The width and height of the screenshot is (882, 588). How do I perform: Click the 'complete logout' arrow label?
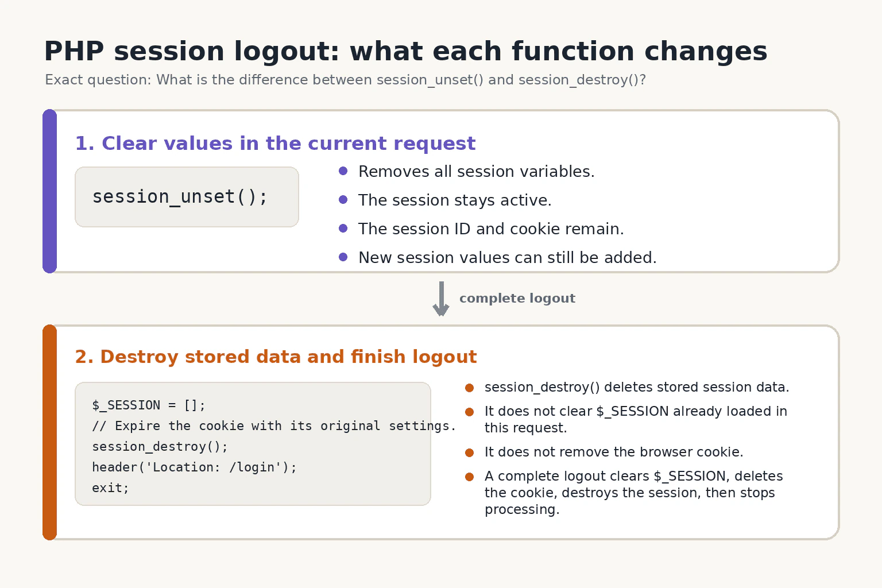tap(517, 298)
